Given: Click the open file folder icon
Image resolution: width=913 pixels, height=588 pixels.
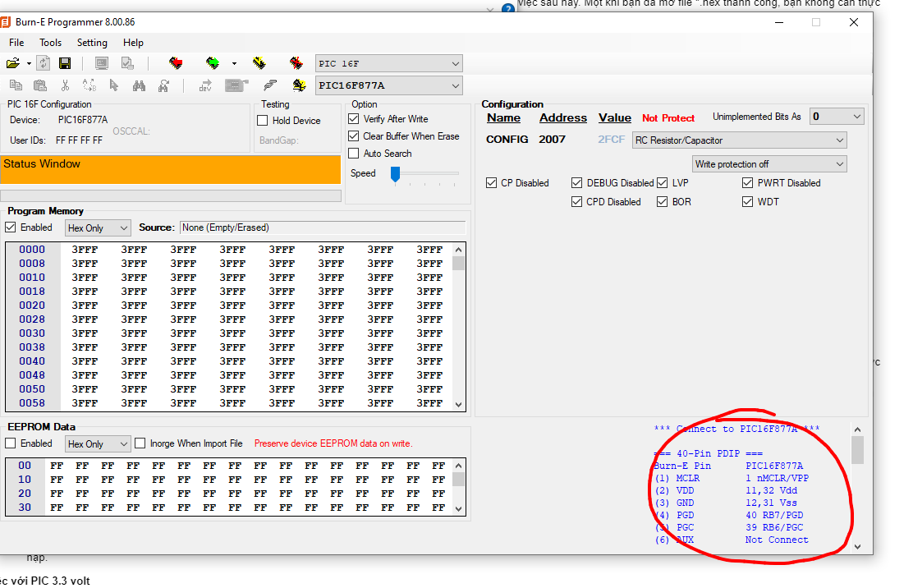Looking at the screenshot, I should (x=13, y=63).
